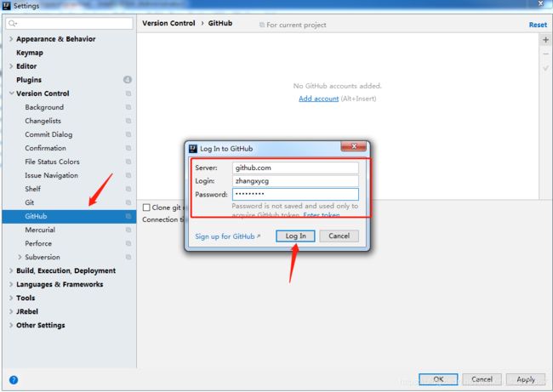The image size is (553, 392).
Task: Click the help question mark icon
Action: click(14, 379)
